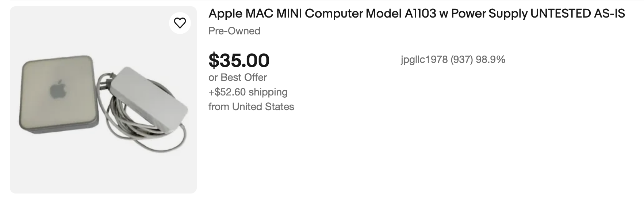This screenshot has width=644, height=199.
Task: Open seller jpgllc1978's profile
Action: tap(424, 60)
